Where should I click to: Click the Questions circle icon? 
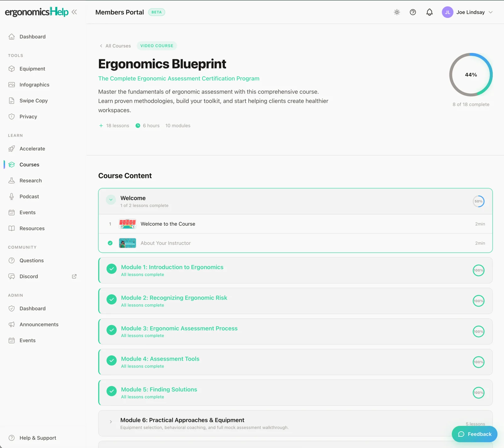pyautogui.click(x=12, y=261)
